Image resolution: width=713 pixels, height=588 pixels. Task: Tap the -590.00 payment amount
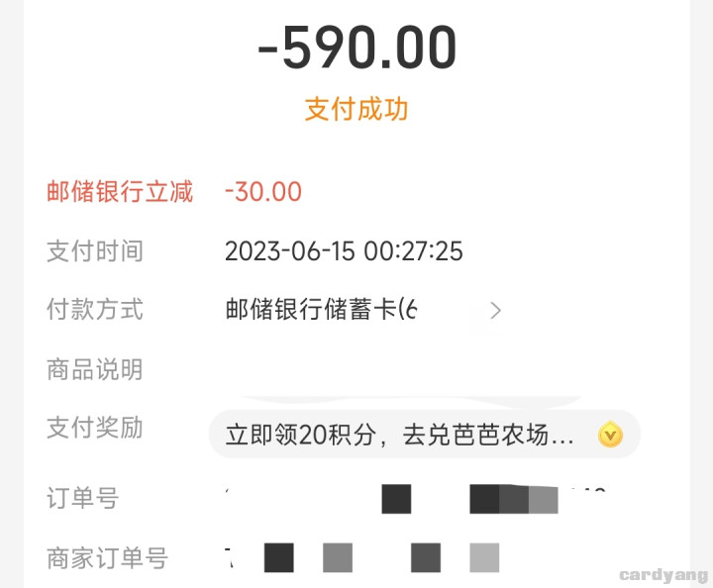click(356, 48)
